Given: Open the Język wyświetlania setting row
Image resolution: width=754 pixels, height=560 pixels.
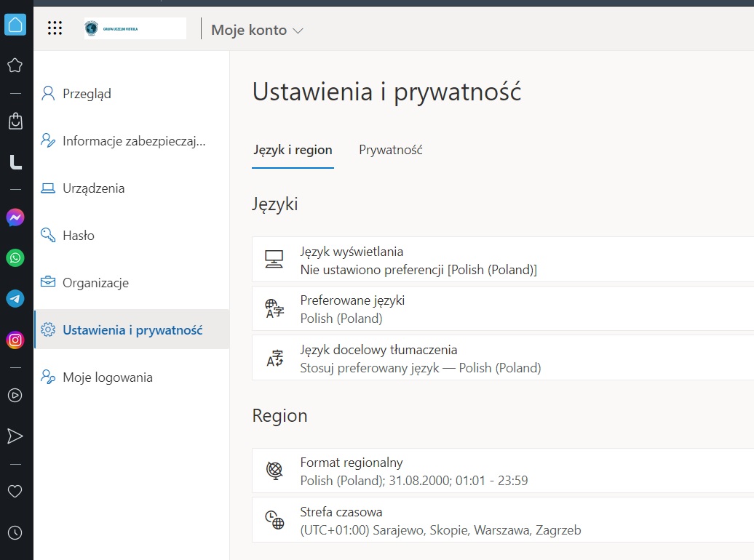Looking at the screenshot, I should click(502, 260).
